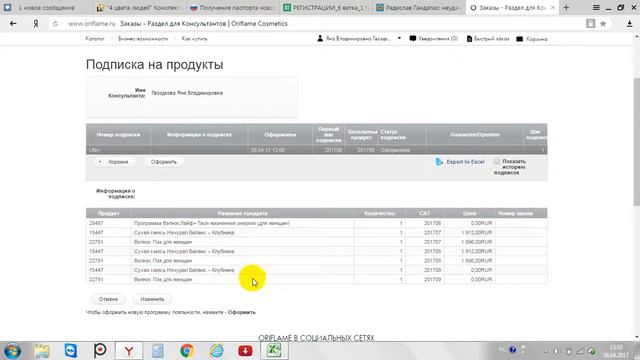Expand the user account dropdown arrow
The width and height of the screenshot is (640, 360).
point(399,38)
